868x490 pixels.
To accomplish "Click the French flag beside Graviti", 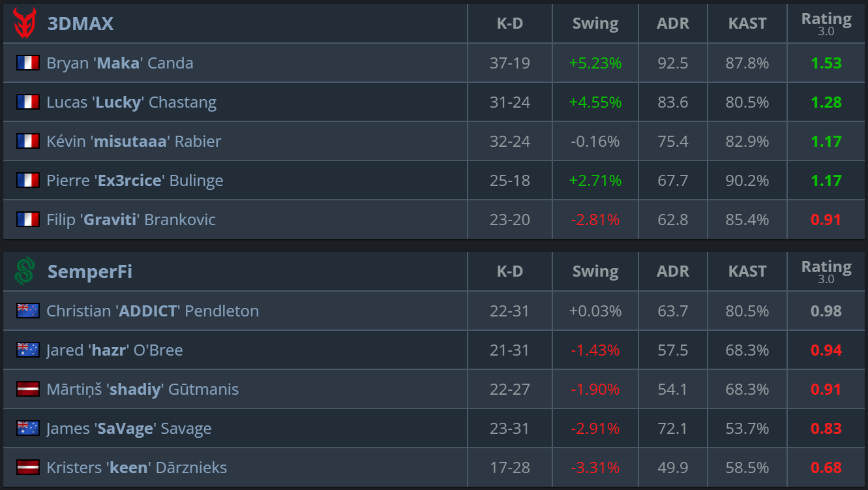I will coord(28,219).
